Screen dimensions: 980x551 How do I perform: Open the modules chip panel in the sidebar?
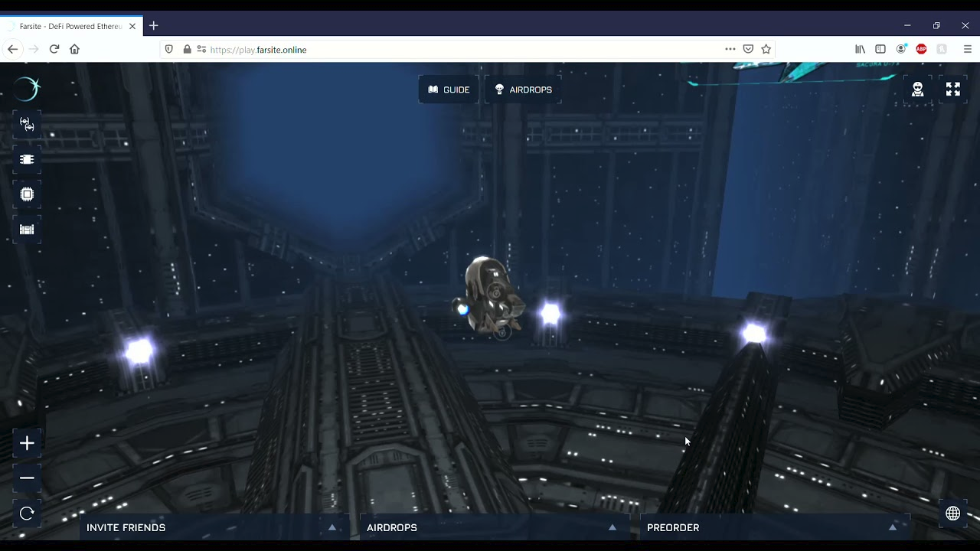pyautogui.click(x=27, y=159)
